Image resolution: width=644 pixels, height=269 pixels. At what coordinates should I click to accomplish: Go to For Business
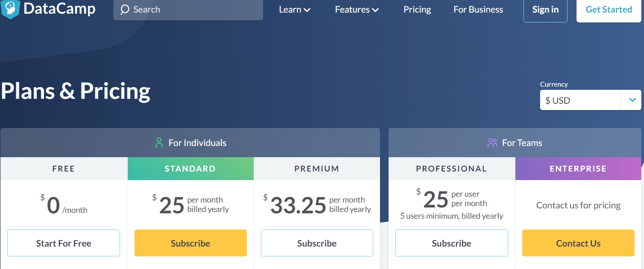point(478,9)
